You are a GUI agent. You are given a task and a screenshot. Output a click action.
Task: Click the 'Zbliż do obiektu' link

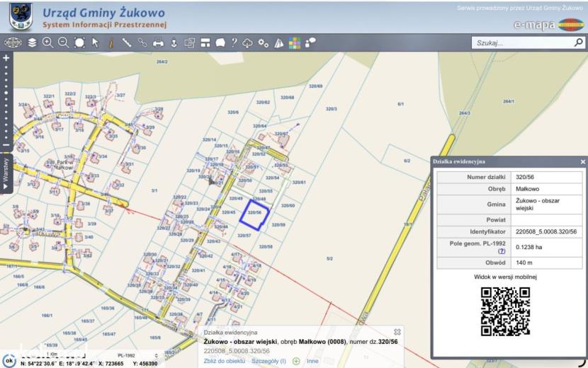point(225,361)
